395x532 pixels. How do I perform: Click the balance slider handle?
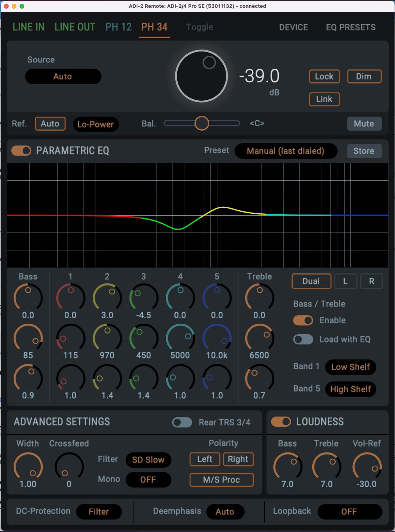pyautogui.click(x=202, y=123)
